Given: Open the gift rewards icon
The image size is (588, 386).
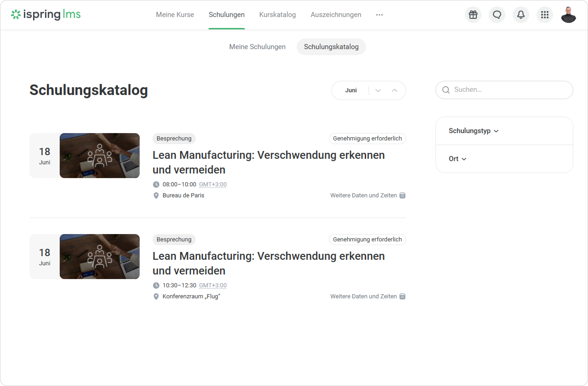Looking at the screenshot, I should 473,15.
